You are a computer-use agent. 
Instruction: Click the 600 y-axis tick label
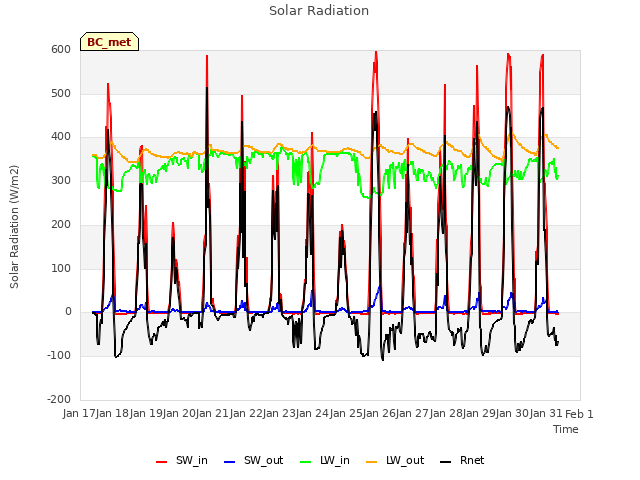click(x=61, y=49)
